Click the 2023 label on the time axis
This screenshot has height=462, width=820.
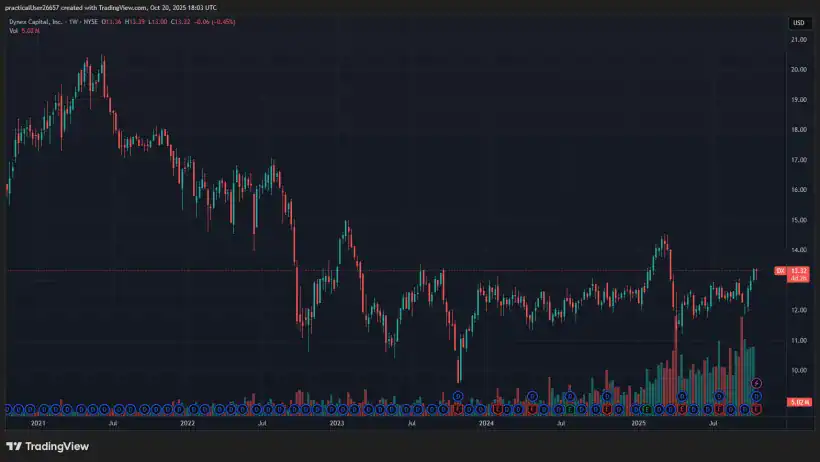pos(337,423)
